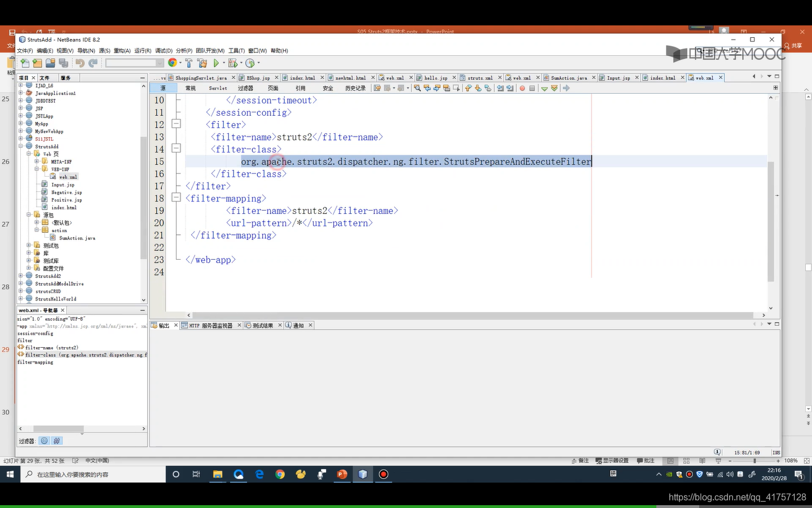
Task: Expand the 测试包 tree node
Action: [x=29, y=245]
